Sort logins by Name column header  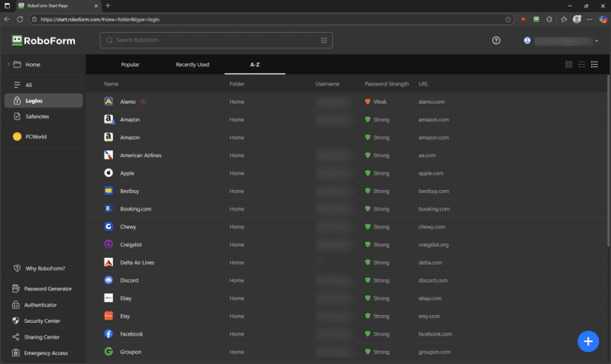point(112,83)
